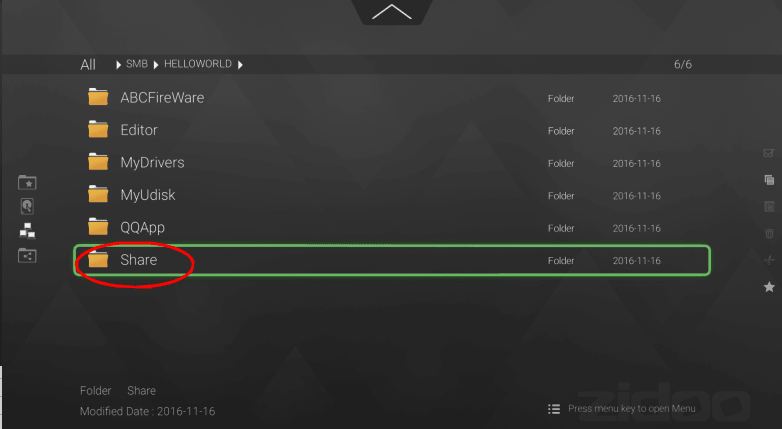This screenshot has height=429, width=782.
Task: Open the MyDrivers folder
Action: 392,163
